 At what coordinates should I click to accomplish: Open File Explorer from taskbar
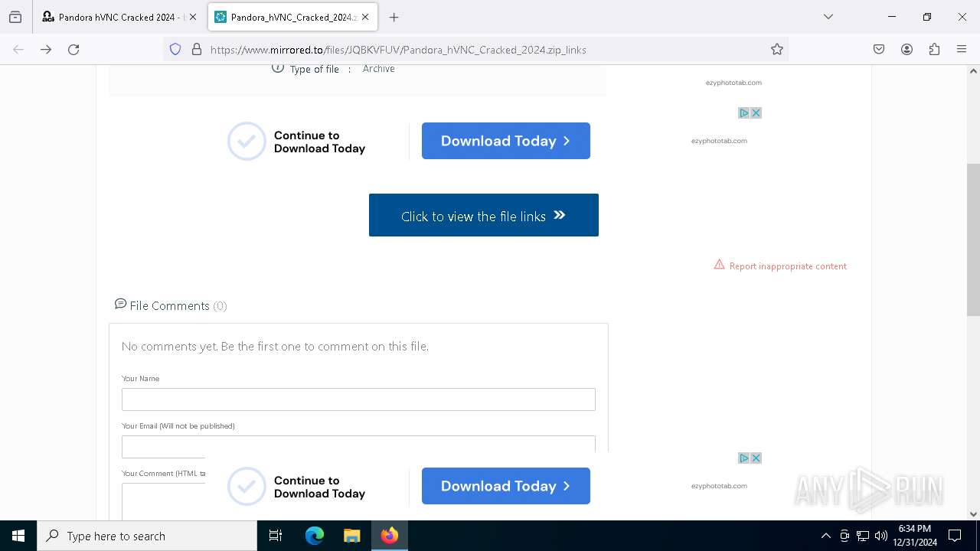(x=351, y=536)
